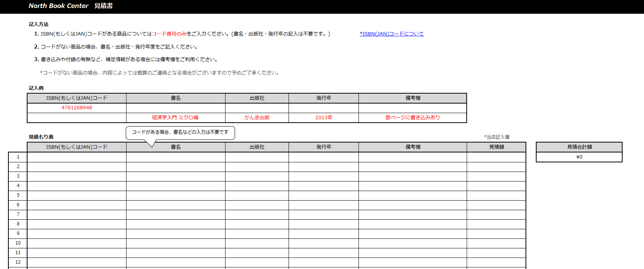Click the 見積合計額 total value ¥0 cell

[579, 157]
